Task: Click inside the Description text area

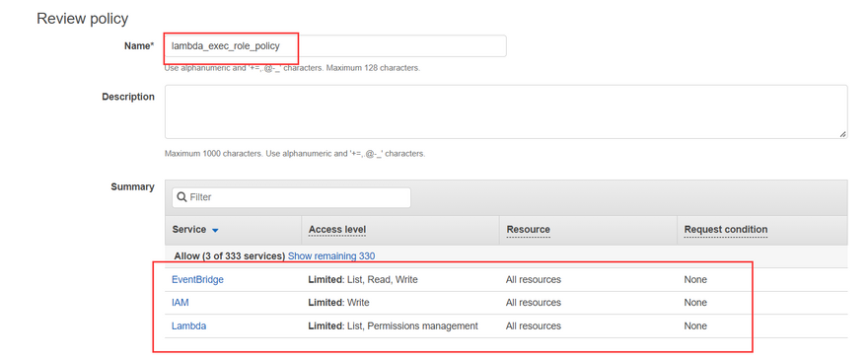Action: click(x=506, y=111)
